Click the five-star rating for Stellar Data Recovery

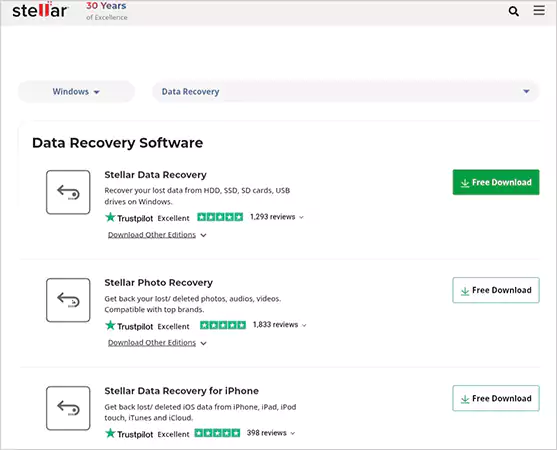point(220,217)
